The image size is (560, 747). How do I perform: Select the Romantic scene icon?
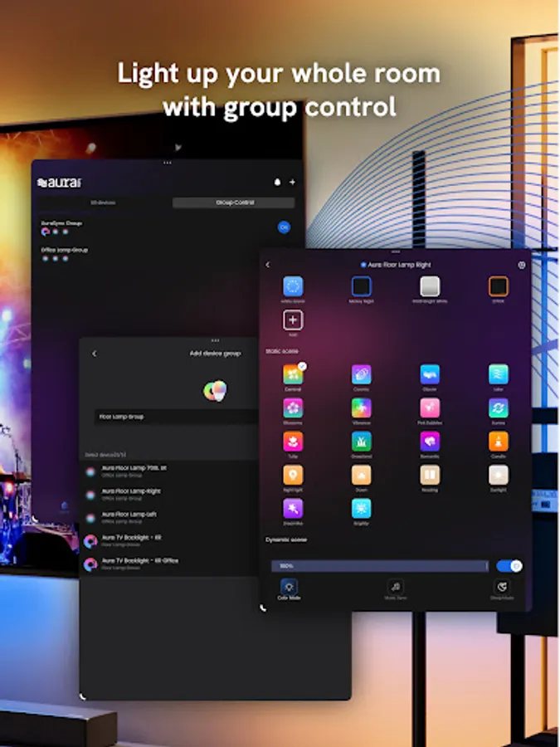click(430, 442)
